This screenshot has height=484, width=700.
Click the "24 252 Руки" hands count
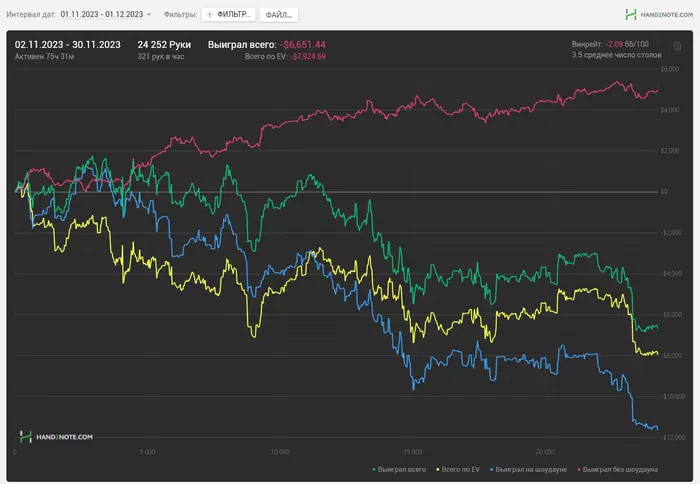[164, 45]
